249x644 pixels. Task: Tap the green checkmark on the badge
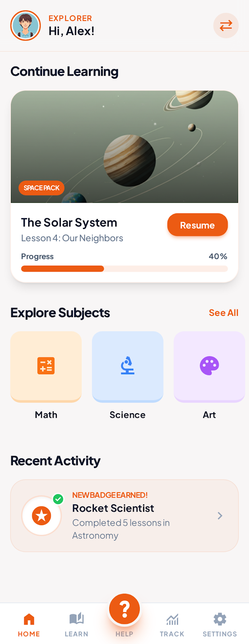(58, 499)
